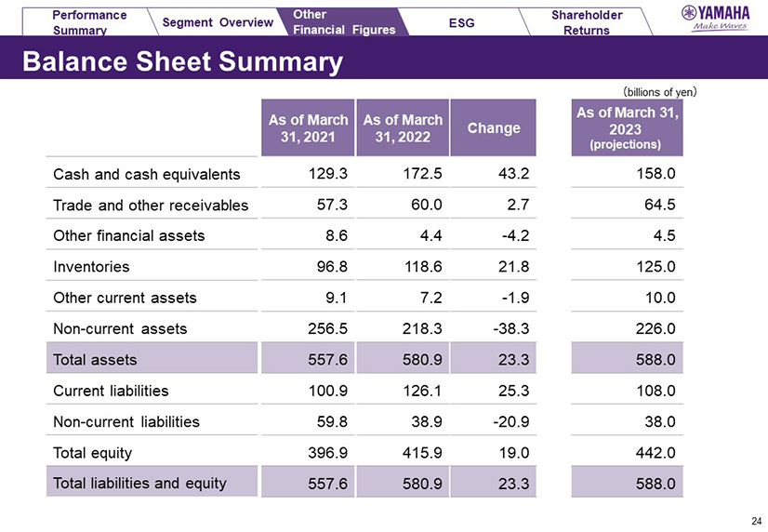Select the As of March 31, 2022 header

(403, 127)
